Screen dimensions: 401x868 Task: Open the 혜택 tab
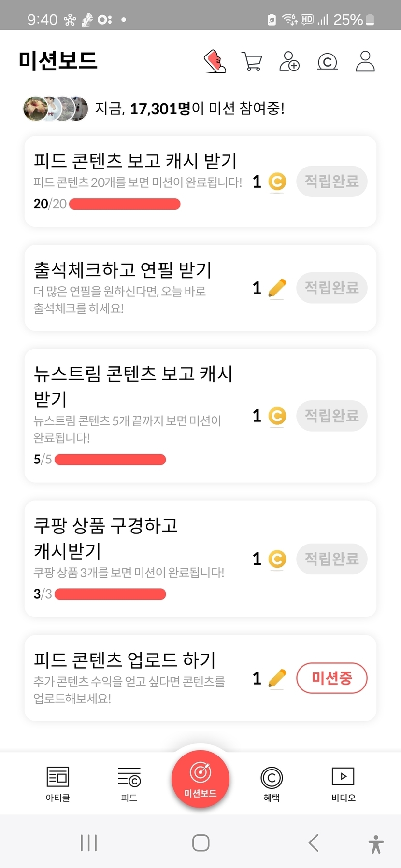pyautogui.click(x=272, y=783)
